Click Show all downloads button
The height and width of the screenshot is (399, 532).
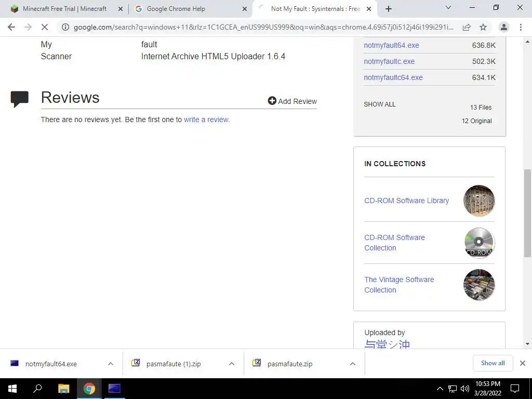[493, 363]
